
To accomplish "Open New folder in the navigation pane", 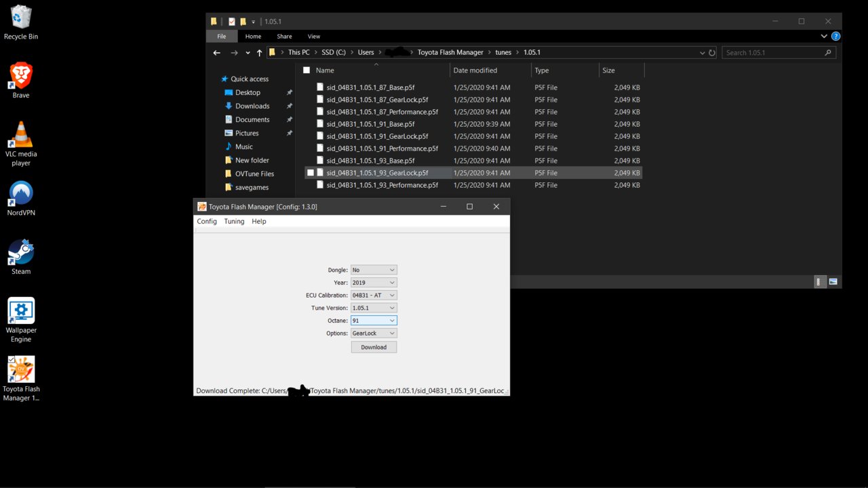I will [252, 160].
